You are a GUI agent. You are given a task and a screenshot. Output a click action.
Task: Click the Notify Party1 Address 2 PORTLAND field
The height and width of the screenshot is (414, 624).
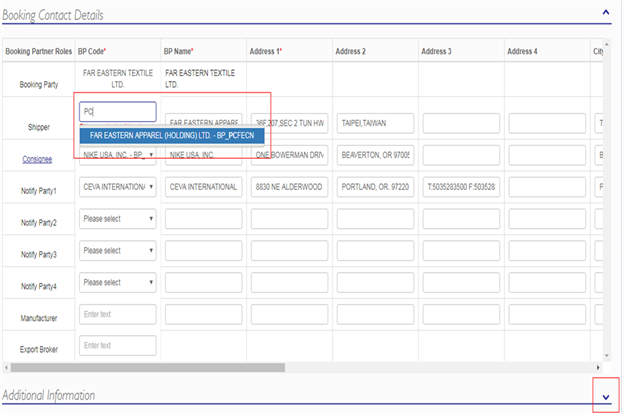375,187
